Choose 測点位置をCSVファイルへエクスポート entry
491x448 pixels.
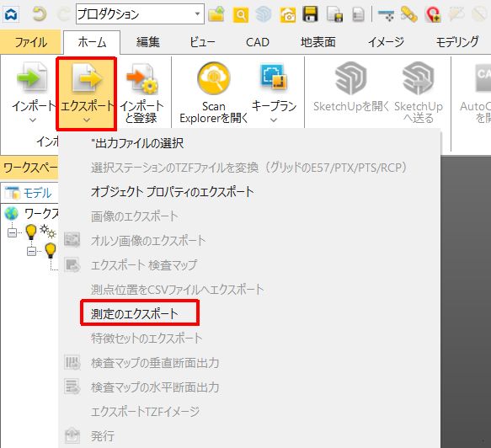(x=249, y=290)
